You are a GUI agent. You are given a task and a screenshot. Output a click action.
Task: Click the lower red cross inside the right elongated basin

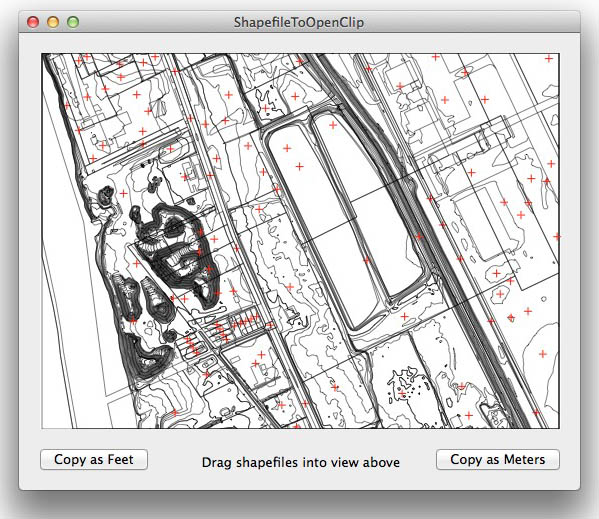(367, 260)
